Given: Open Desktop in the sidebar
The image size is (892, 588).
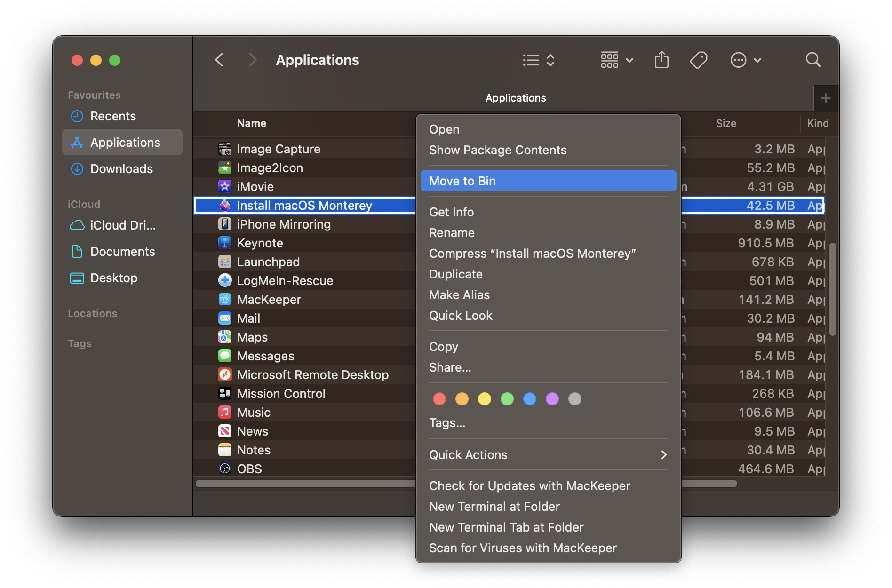Looking at the screenshot, I should (122, 278).
